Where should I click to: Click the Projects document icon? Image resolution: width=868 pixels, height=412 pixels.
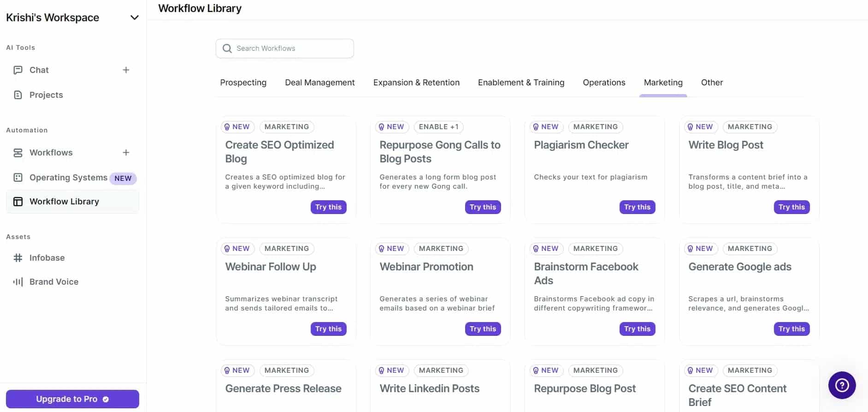18,95
